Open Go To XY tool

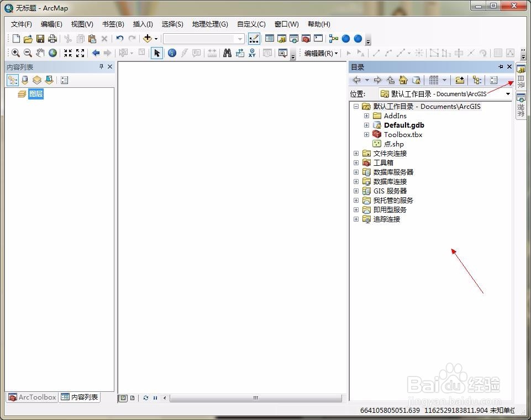252,53
